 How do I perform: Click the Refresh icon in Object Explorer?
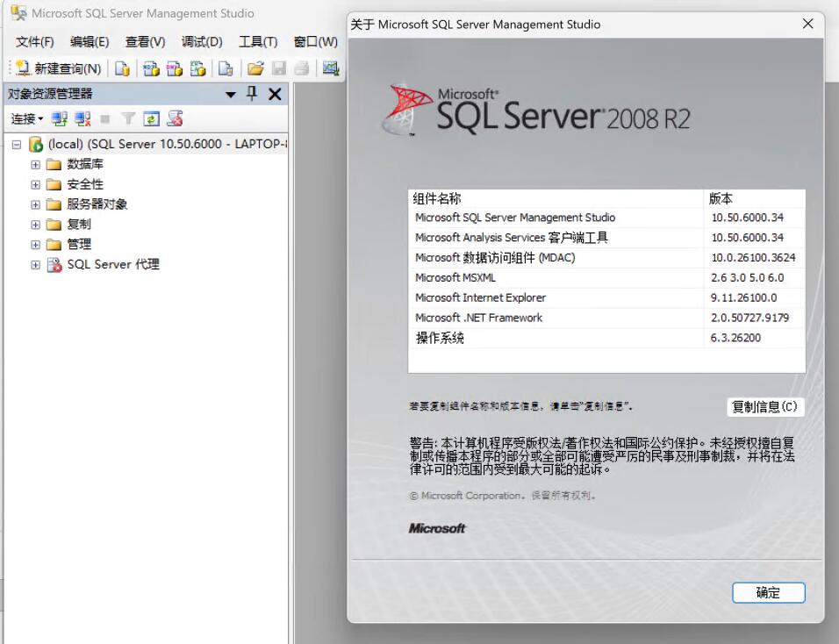pyautogui.click(x=152, y=118)
